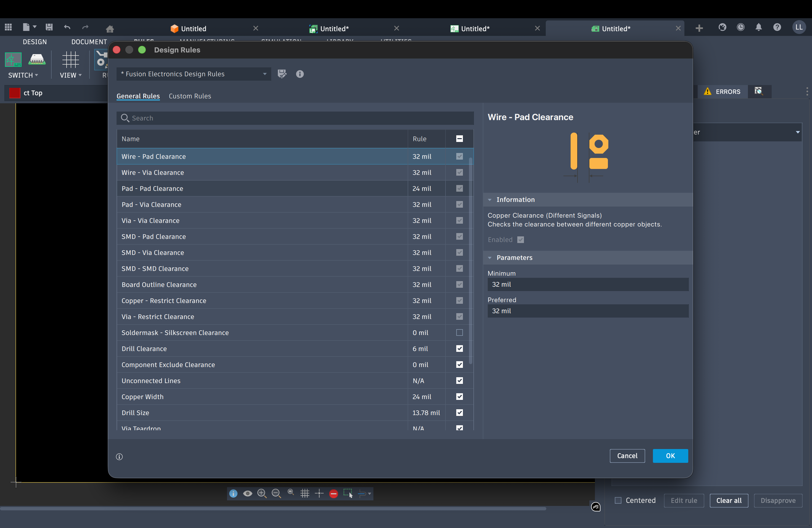Click the save design rules icon

[282, 74]
